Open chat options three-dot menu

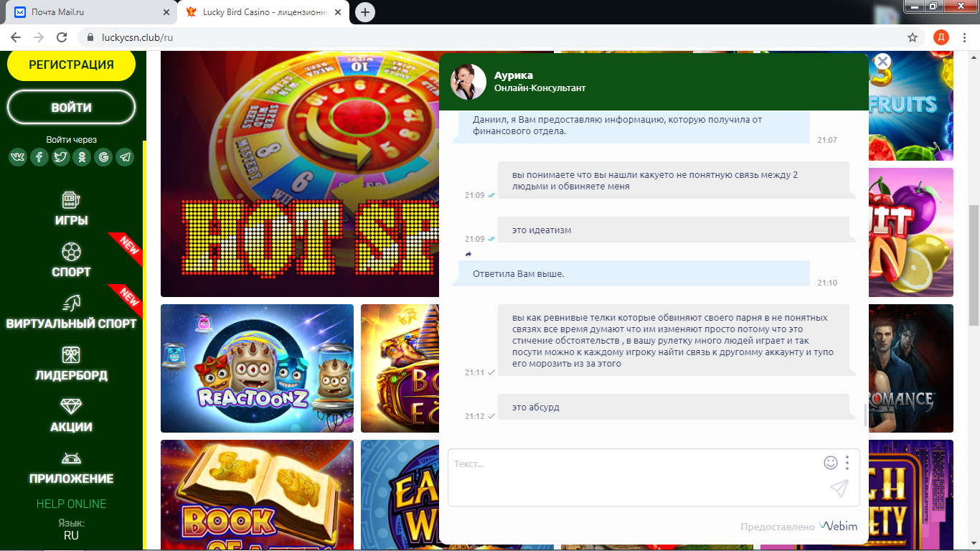[847, 463]
